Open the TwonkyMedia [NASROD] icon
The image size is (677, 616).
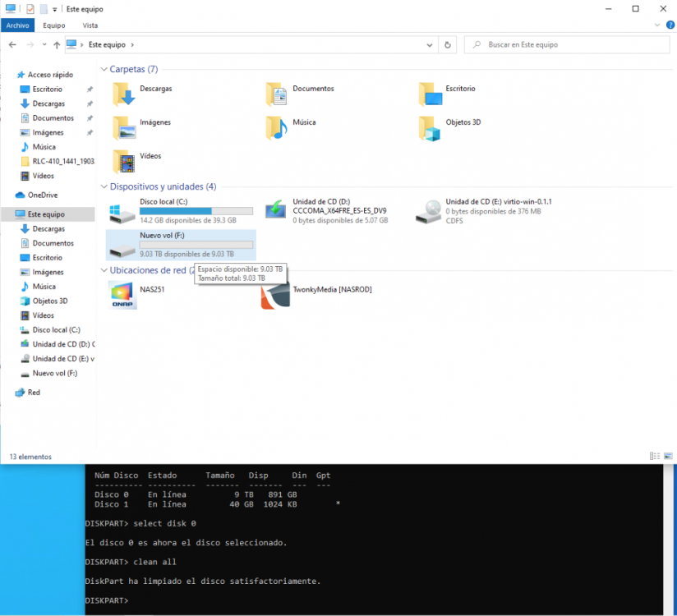pos(275,295)
